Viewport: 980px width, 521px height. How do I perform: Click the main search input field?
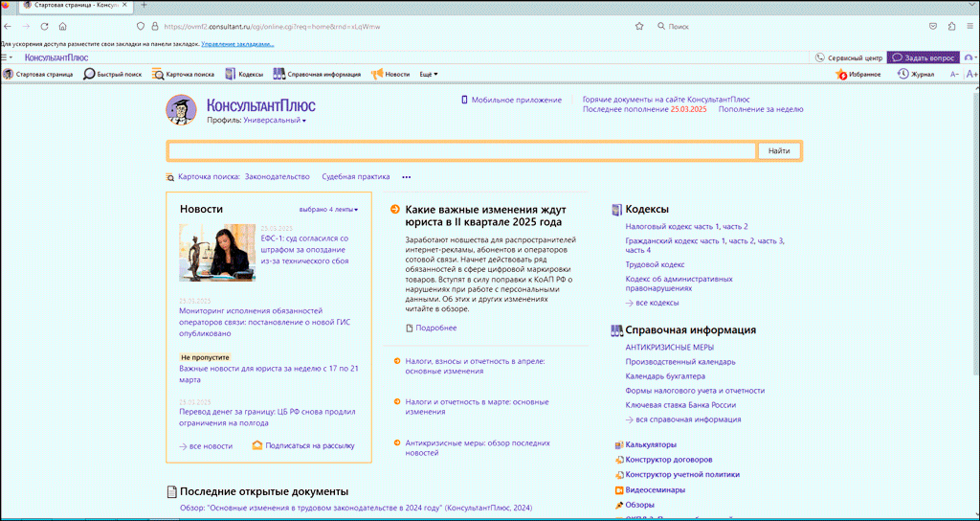pos(462,150)
